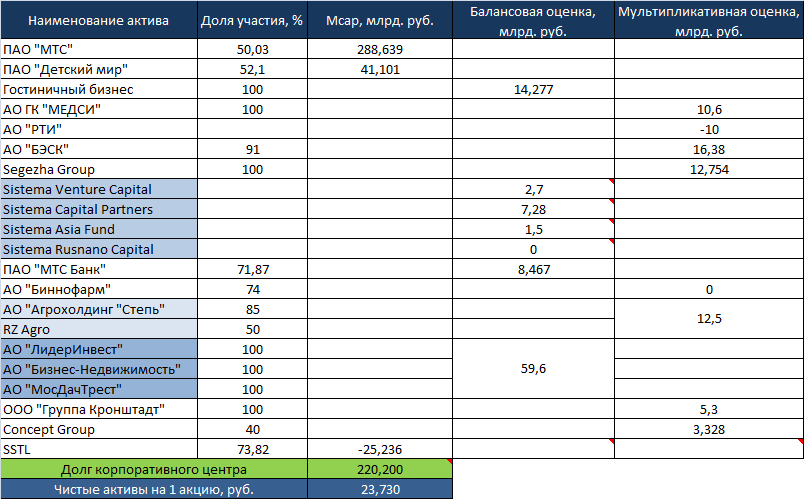
Task: Select the multiplier value 3,328
Action: (709, 429)
